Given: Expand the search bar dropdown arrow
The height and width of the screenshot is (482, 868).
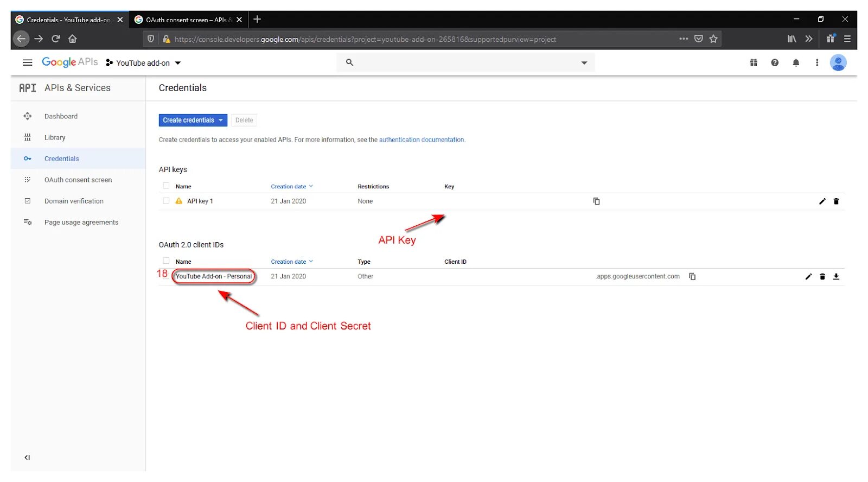Looking at the screenshot, I should (x=584, y=63).
